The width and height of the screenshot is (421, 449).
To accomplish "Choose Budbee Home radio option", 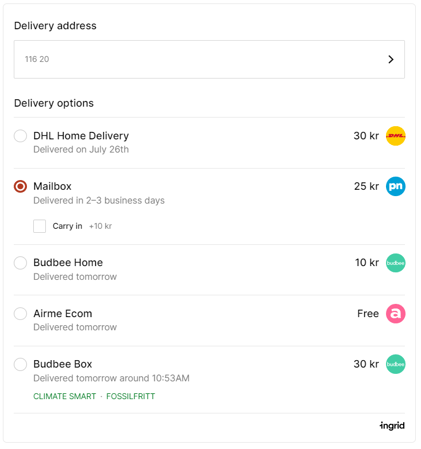I will [x=20, y=263].
